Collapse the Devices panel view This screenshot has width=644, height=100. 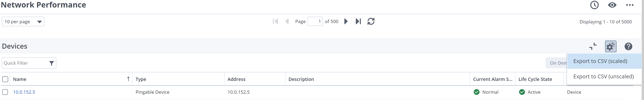(x=593, y=46)
